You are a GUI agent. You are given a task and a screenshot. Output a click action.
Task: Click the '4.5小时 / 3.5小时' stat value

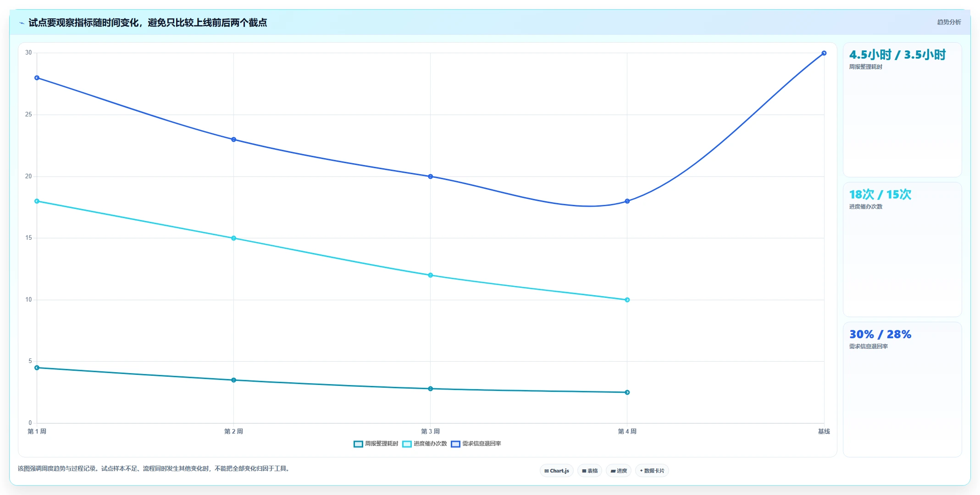tap(897, 55)
